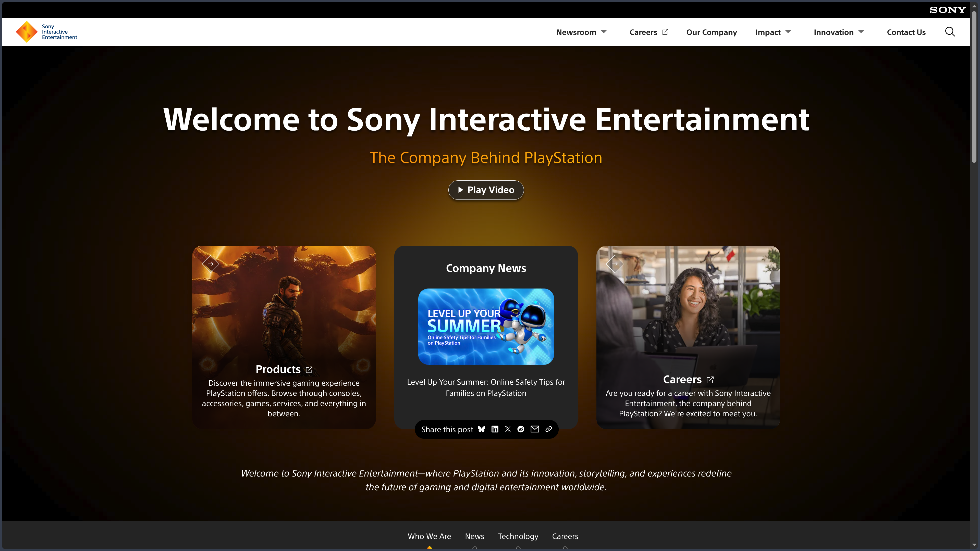Open the Level Up Your Summer article title
This screenshot has width=980, height=551.
486,387
